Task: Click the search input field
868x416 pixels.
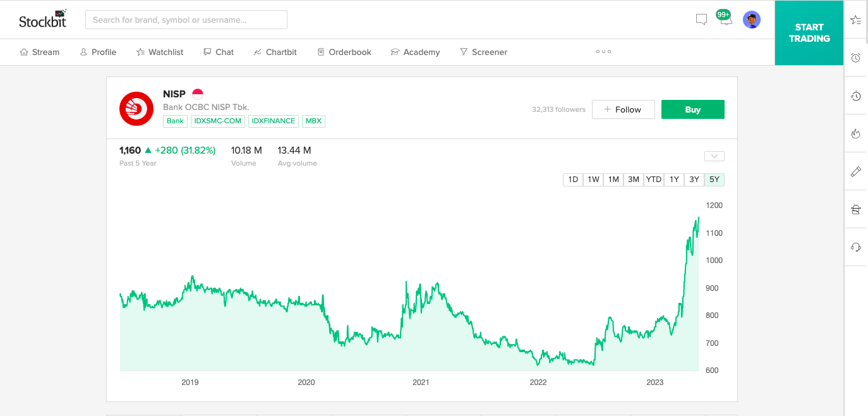Action: click(186, 20)
